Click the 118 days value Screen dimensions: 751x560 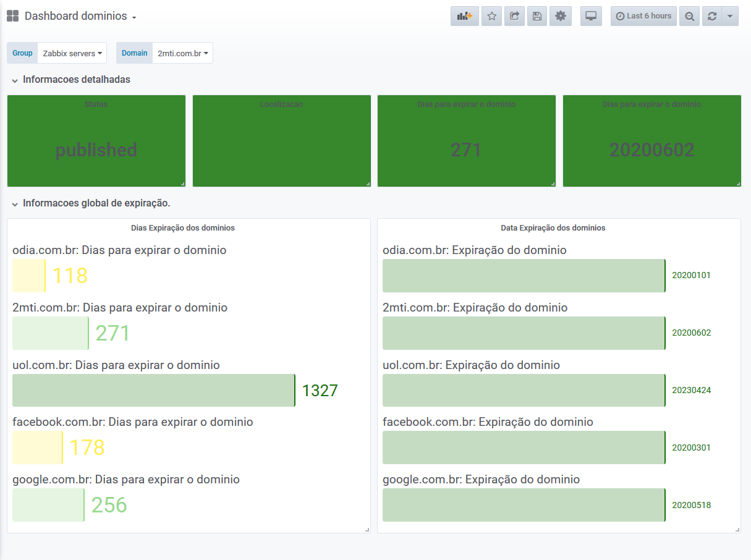pyautogui.click(x=70, y=276)
